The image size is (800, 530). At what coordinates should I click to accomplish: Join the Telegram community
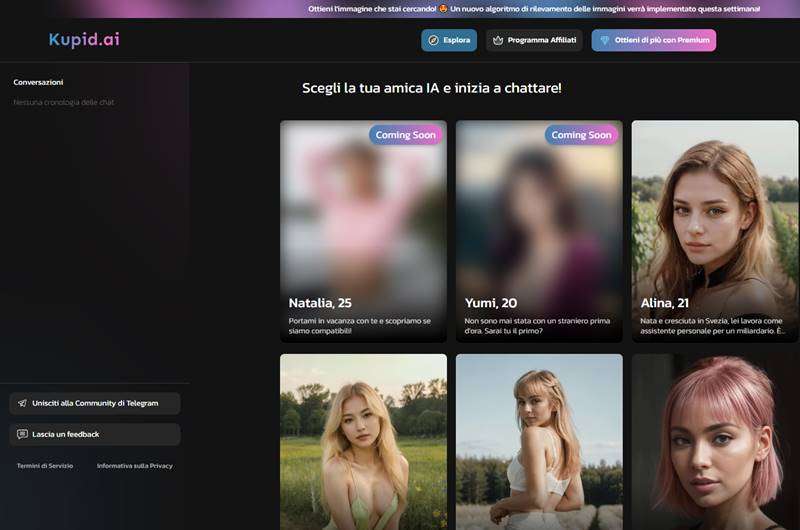point(95,403)
